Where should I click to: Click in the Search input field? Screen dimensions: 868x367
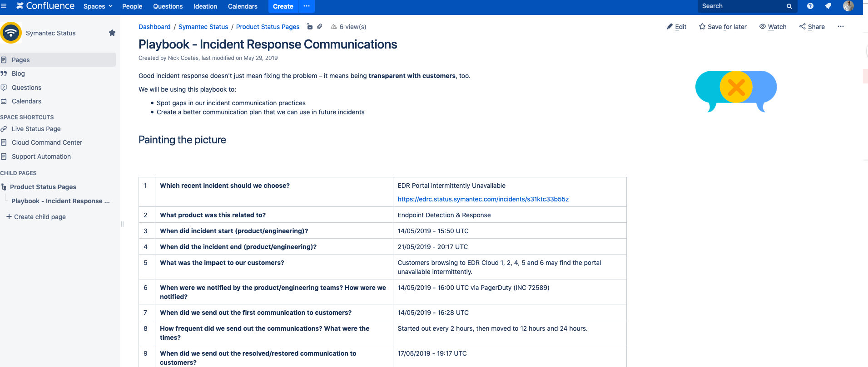coord(741,6)
